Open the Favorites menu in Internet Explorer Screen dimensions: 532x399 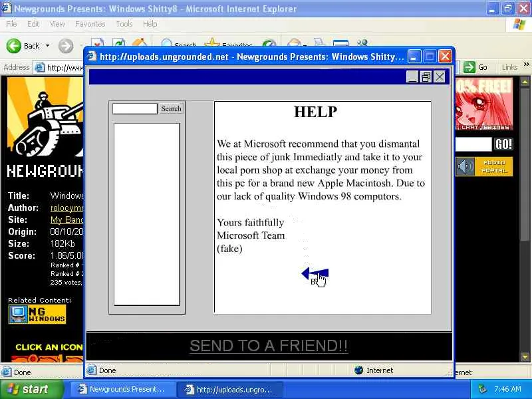[x=90, y=24]
